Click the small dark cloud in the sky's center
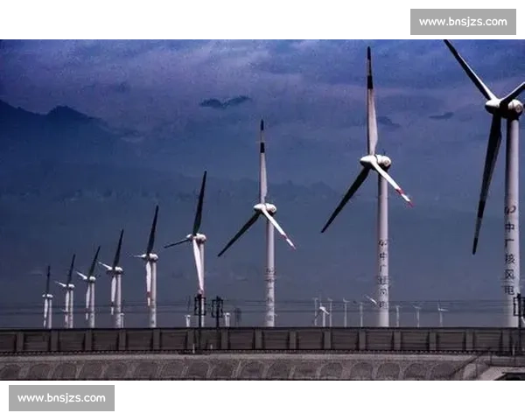This screenshot has height=420, width=525. 224,102
